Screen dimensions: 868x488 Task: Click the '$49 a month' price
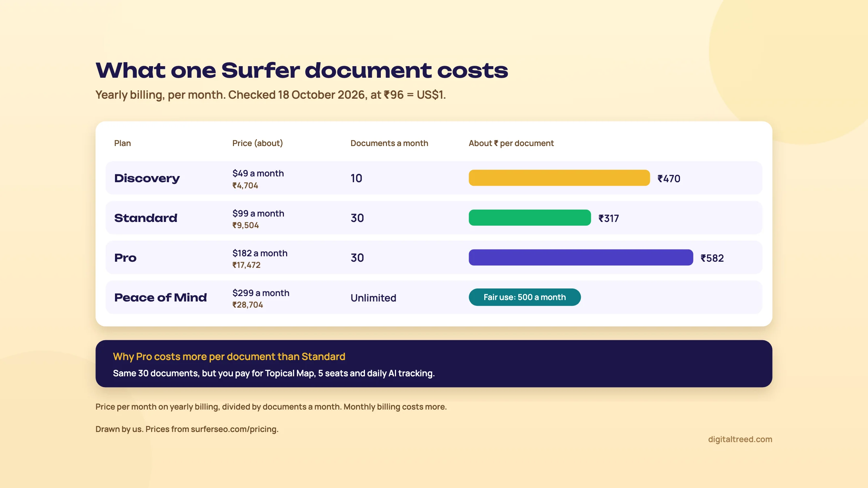258,173
